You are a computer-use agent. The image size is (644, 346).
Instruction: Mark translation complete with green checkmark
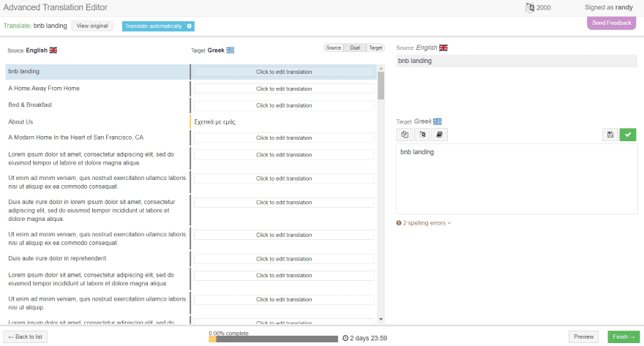pyautogui.click(x=628, y=135)
